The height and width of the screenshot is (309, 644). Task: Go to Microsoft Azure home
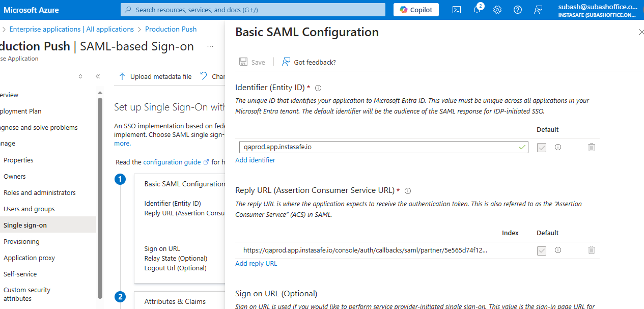pos(32,10)
